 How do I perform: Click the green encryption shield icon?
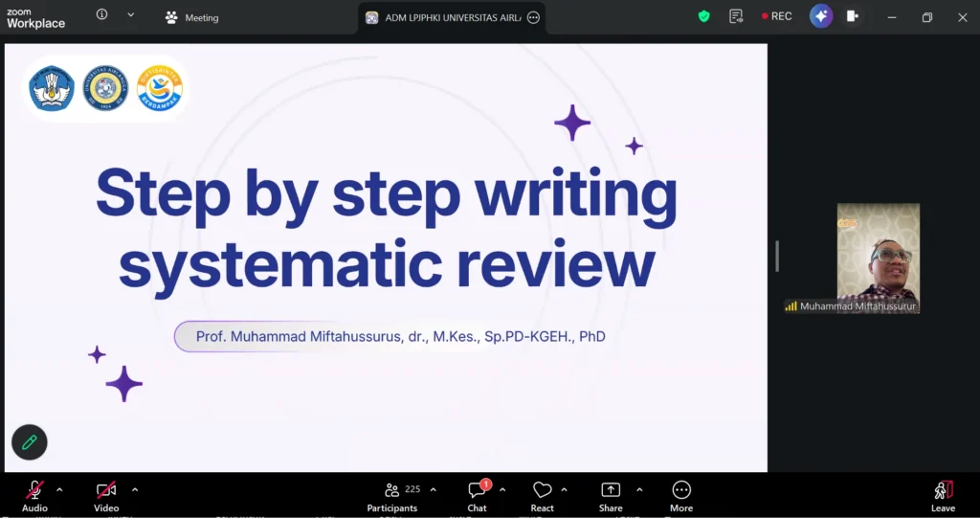click(703, 17)
